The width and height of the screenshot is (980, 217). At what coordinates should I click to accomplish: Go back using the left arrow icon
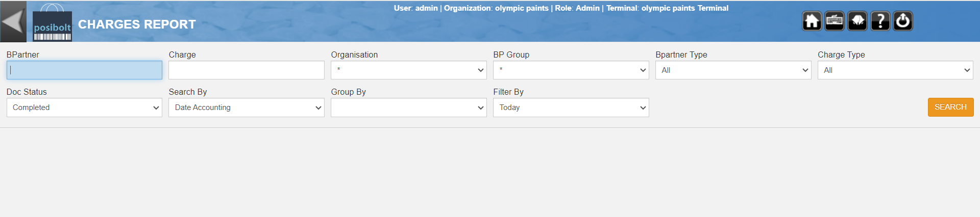tap(13, 21)
